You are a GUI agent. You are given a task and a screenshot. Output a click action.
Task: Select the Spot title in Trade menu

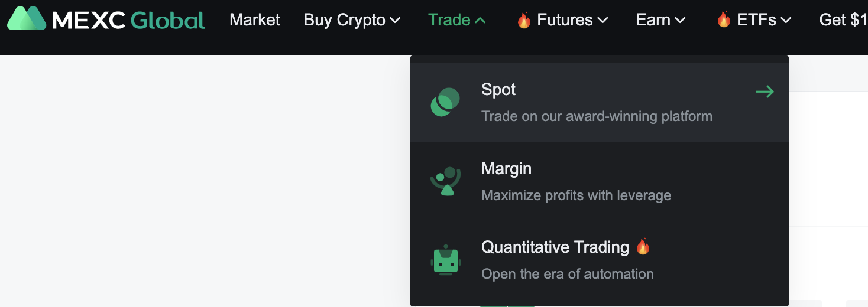[498, 90]
